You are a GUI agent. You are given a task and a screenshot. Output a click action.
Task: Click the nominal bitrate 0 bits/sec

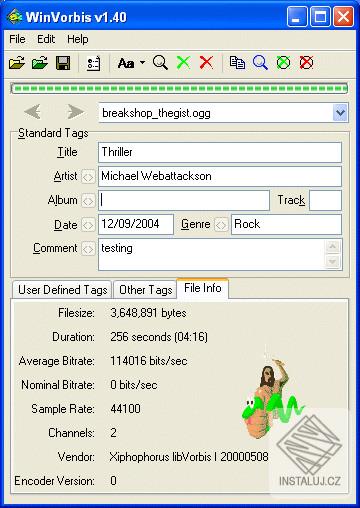click(134, 385)
